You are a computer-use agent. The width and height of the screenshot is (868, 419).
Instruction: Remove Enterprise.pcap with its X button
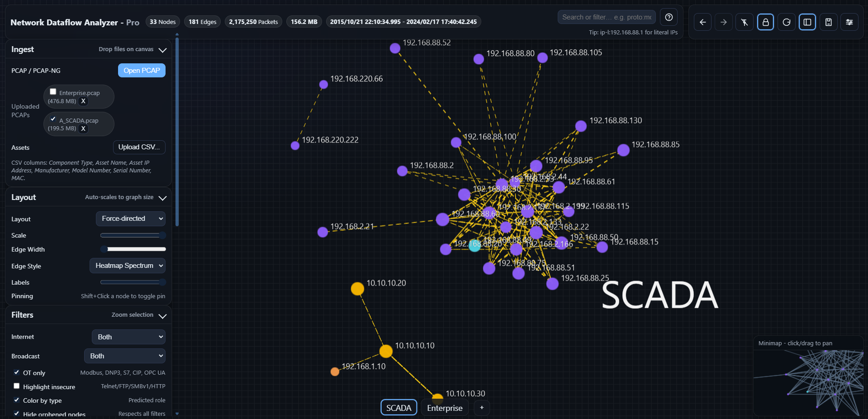83,101
